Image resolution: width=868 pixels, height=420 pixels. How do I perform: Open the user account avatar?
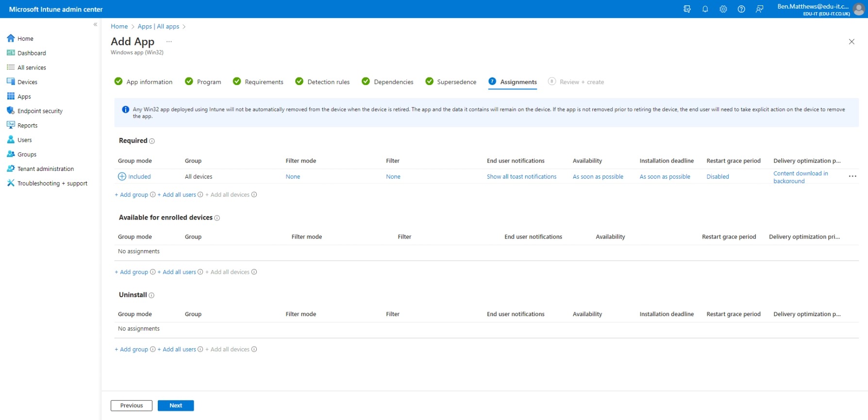click(x=858, y=9)
